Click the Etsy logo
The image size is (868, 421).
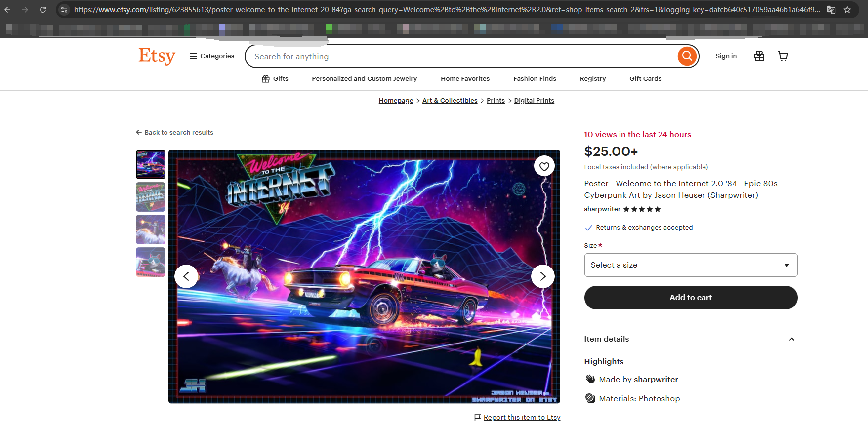157,56
